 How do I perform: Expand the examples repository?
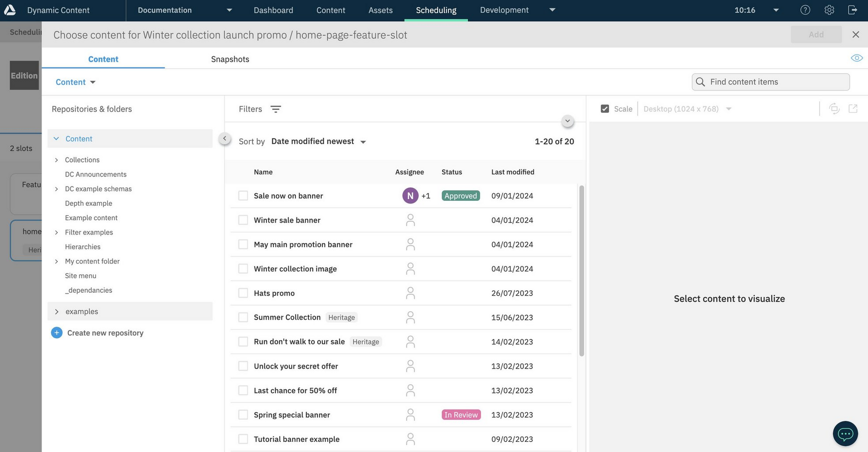[x=56, y=312]
